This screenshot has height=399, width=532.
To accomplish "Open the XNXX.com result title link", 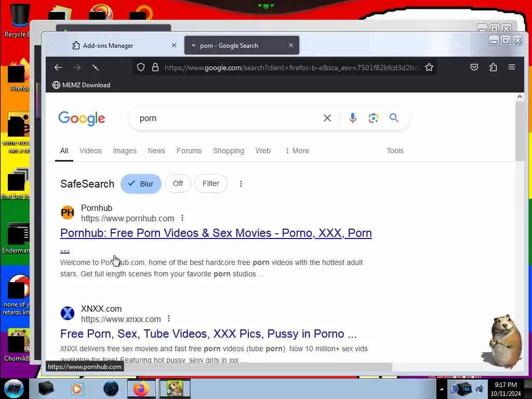I will [x=208, y=334].
